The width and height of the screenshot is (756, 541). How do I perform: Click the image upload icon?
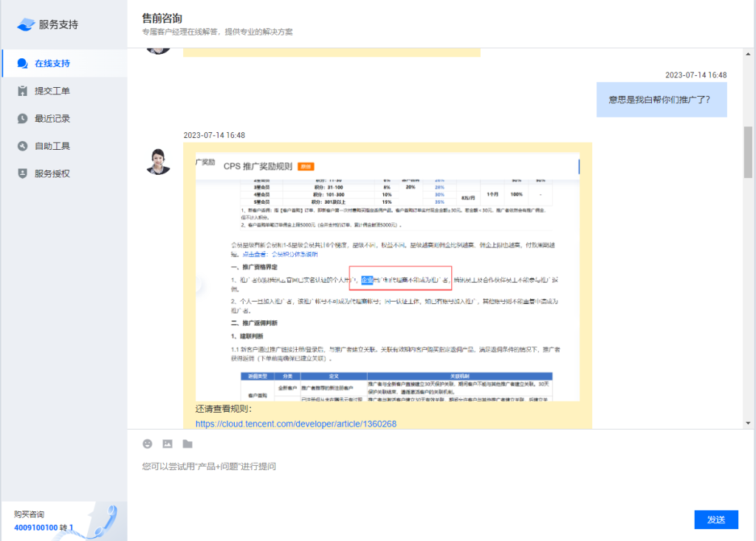coord(167,444)
